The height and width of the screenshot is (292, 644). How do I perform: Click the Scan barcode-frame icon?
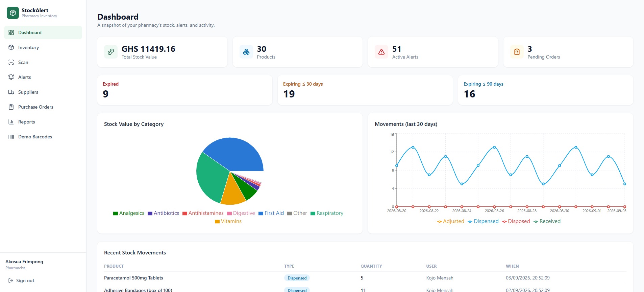click(11, 62)
